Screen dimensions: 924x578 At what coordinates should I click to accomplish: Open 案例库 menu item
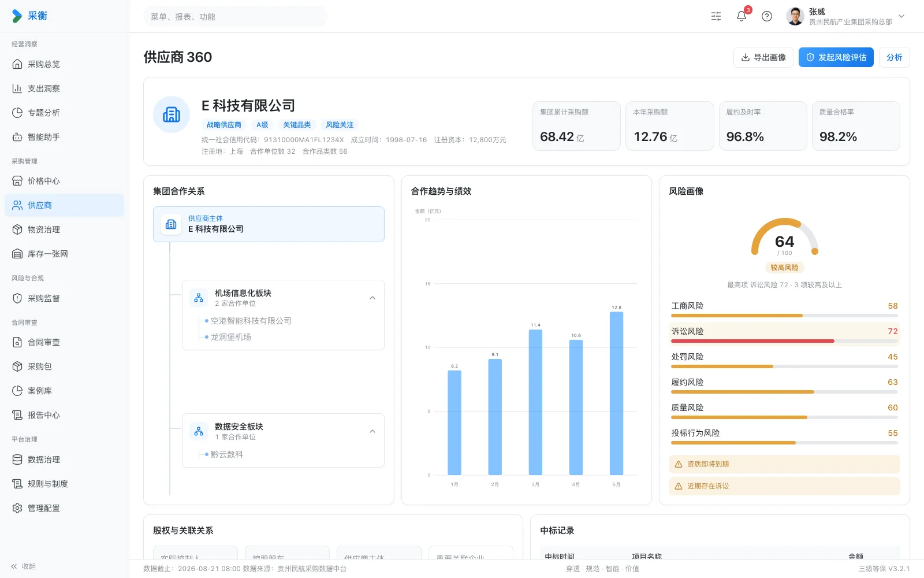(x=65, y=391)
